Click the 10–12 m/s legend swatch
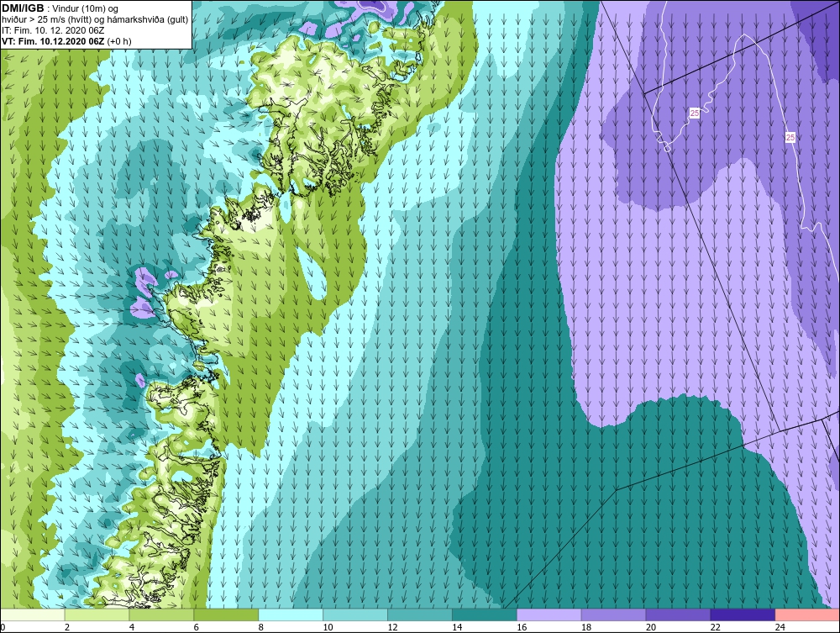This screenshot has height=633, width=840. [x=355, y=615]
